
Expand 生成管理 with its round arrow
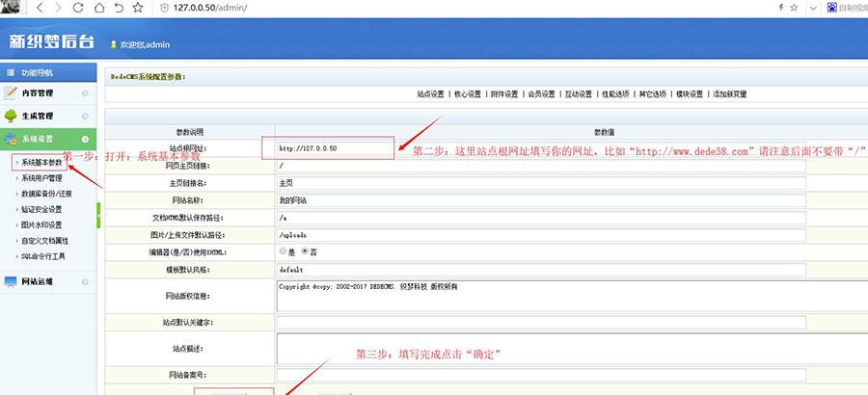85,117
